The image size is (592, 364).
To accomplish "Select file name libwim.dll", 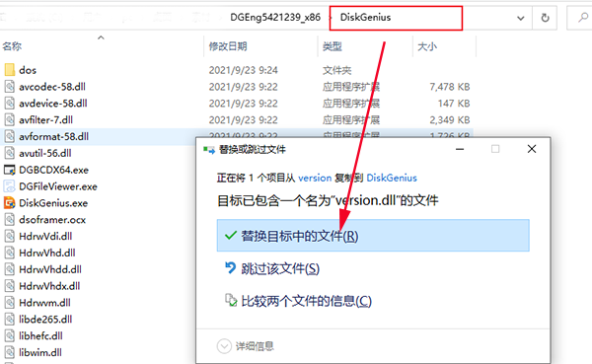I will point(40,352).
